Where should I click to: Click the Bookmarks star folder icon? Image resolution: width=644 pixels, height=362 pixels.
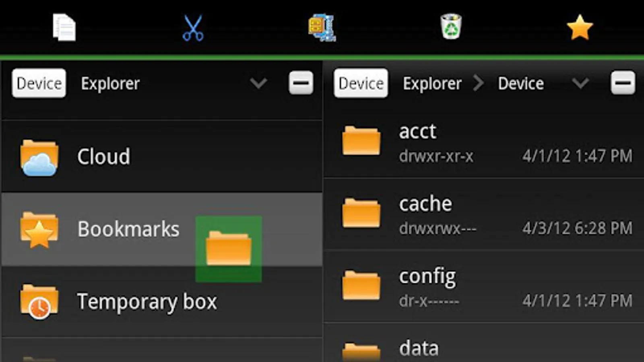point(39,230)
